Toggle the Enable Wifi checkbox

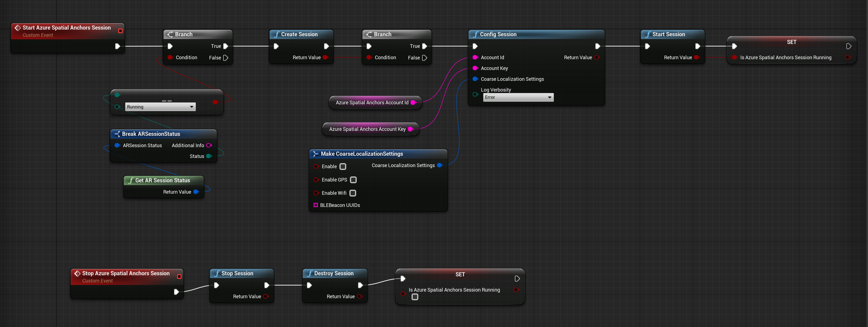coord(353,193)
